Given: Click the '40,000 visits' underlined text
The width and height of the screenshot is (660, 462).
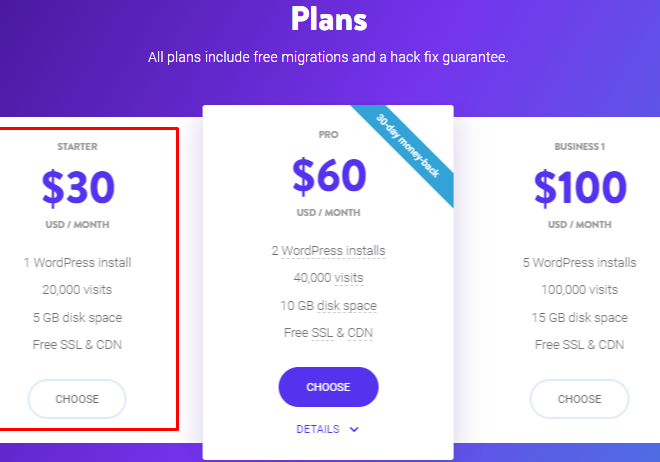Looking at the screenshot, I should coord(328,278).
